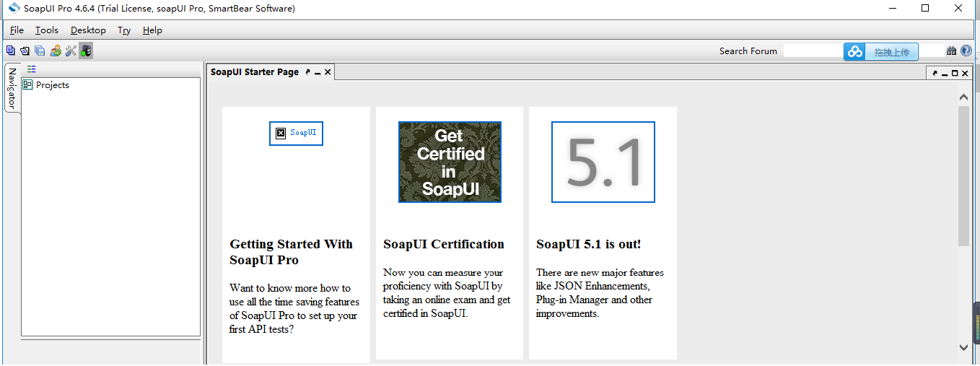Screen dimensions: 980x366
Task: Undock the SoapUI Starter Page tab
Action: 308,72
